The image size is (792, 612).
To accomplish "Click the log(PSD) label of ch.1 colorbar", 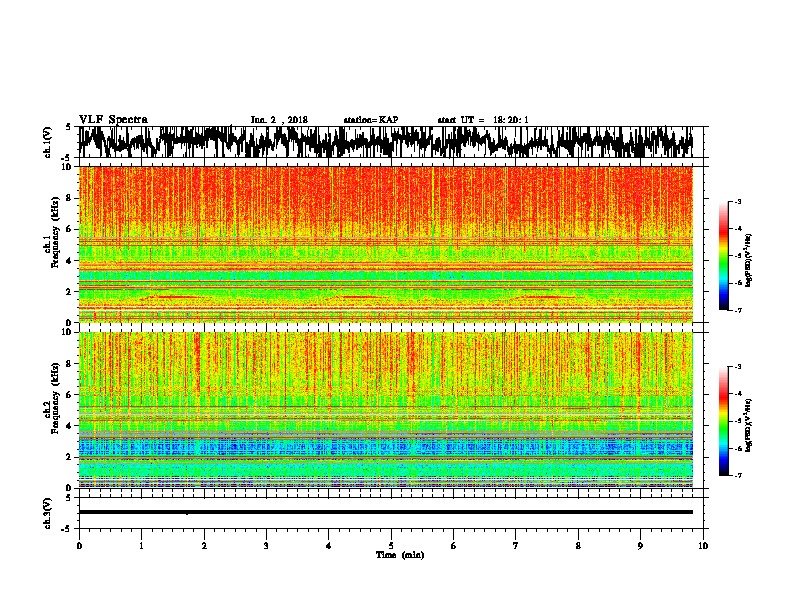I will 748,260.
